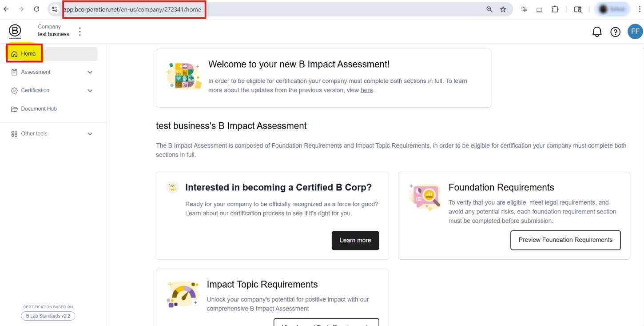Click the browser forward arrow
644x326 pixels.
coord(21,9)
